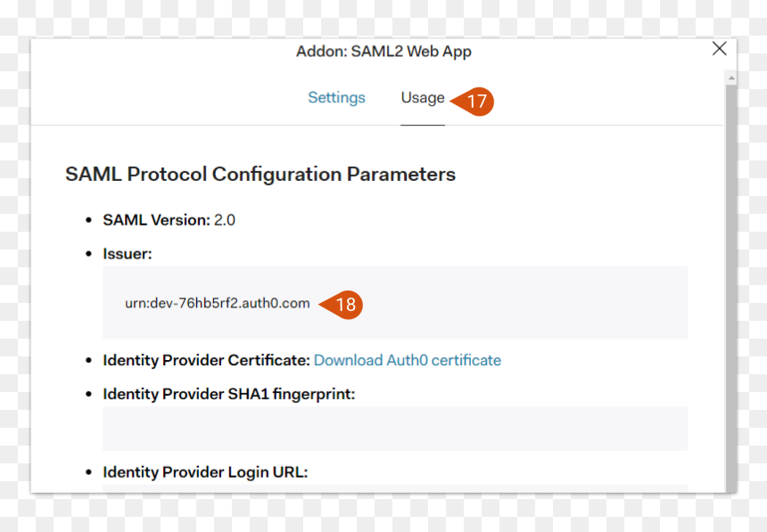This screenshot has height=532, width=767.
Task: Click inside the empty SHA1 fingerprint box
Action: click(395, 429)
